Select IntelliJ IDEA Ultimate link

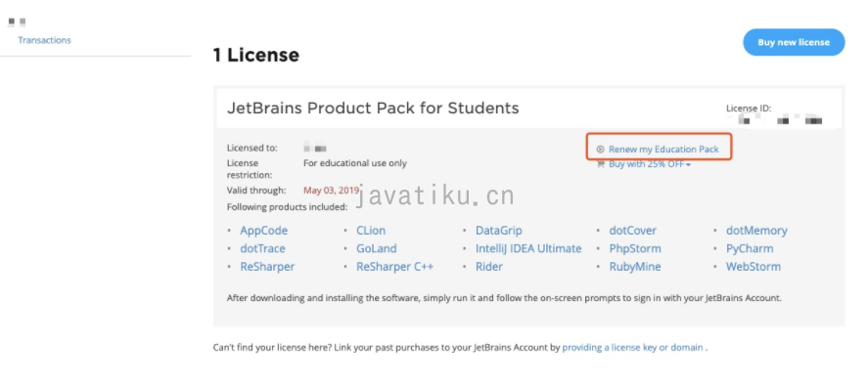pos(528,249)
